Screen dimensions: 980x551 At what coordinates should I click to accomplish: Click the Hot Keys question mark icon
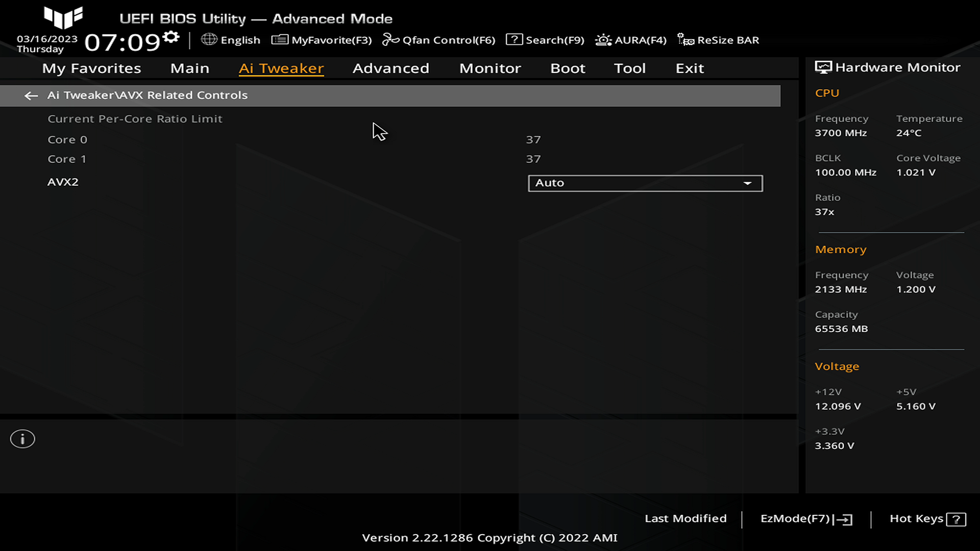955,519
